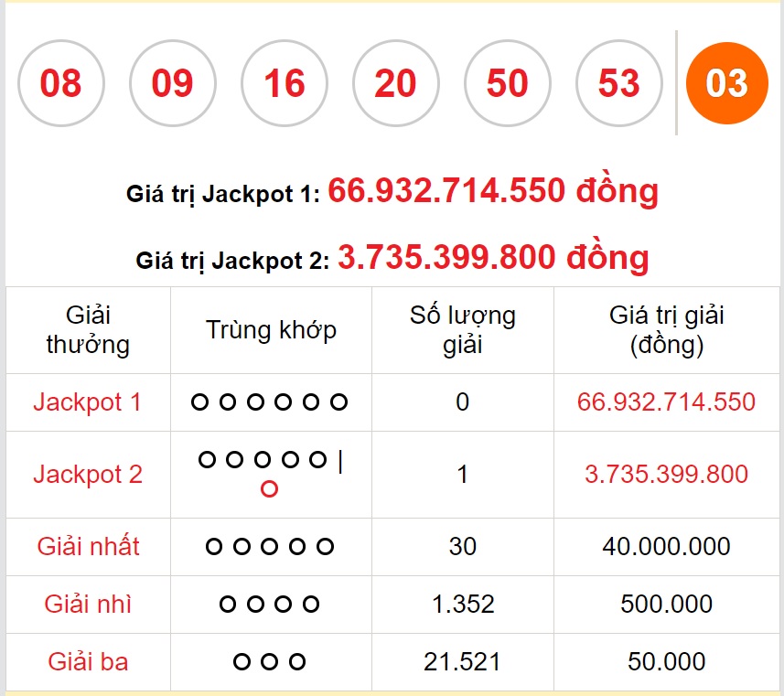Click the lottery ball numbered 50
Image resolution: width=784 pixels, height=696 pixels.
click(x=507, y=83)
